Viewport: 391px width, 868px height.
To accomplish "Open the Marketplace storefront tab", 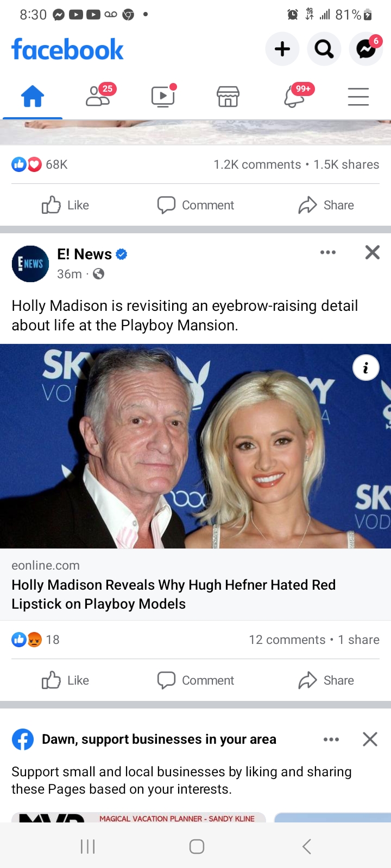I will coord(228,97).
